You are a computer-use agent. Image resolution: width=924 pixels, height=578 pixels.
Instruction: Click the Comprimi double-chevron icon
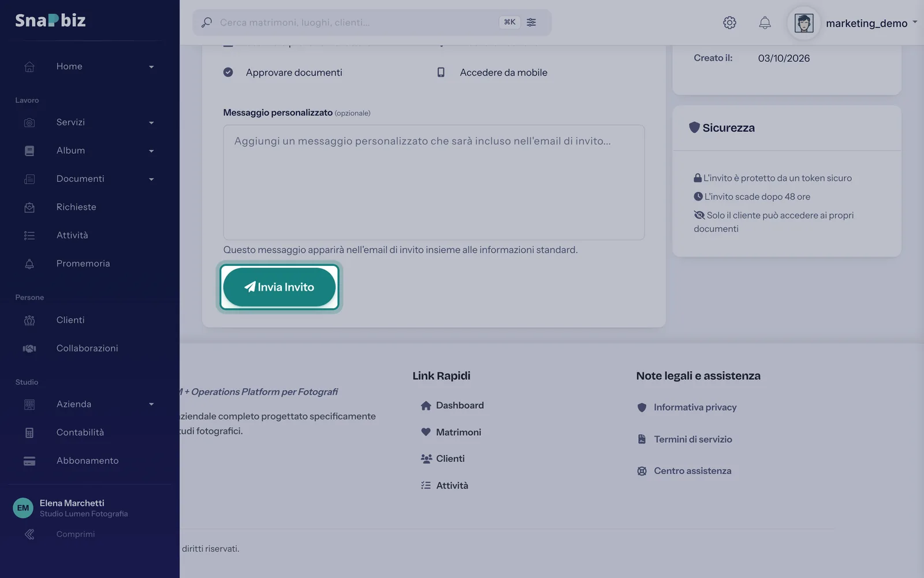coord(29,535)
